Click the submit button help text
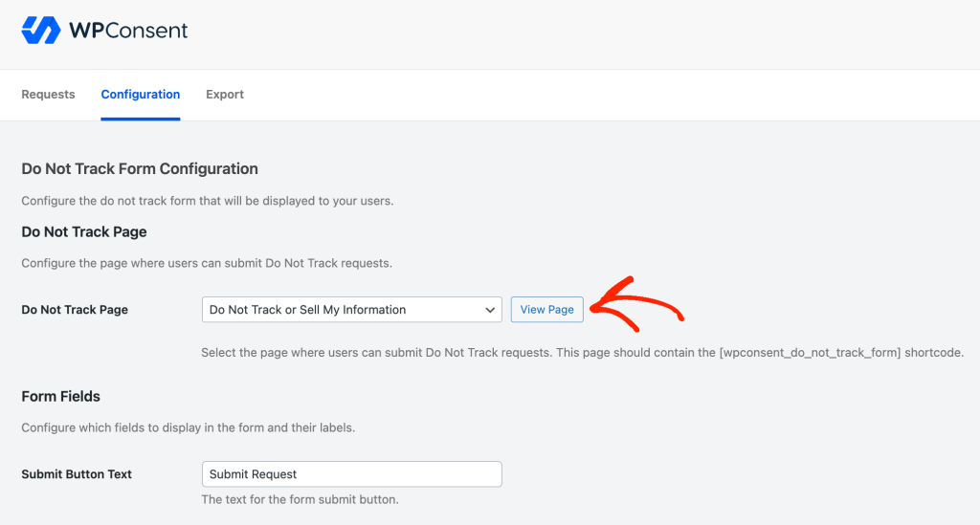The image size is (980, 525). click(x=300, y=500)
